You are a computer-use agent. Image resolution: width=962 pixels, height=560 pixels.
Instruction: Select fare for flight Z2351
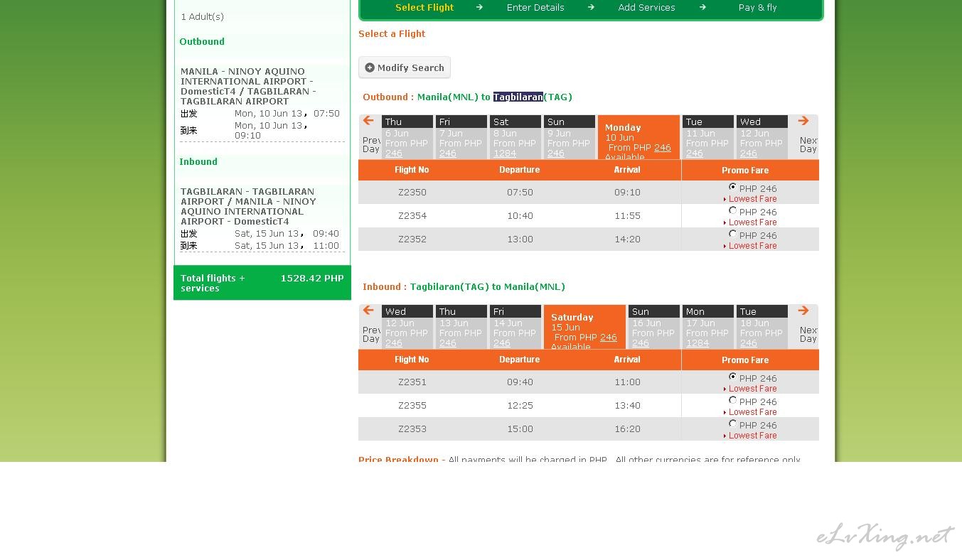pyautogui.click(x=732, y=377)
